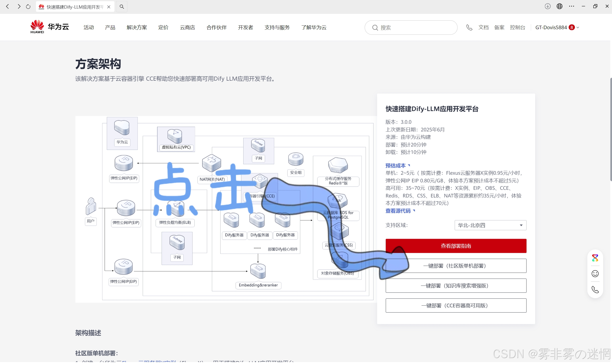Open the 活动 menu item
This screenshot has width=612, height=364.
tap(89, 28)
